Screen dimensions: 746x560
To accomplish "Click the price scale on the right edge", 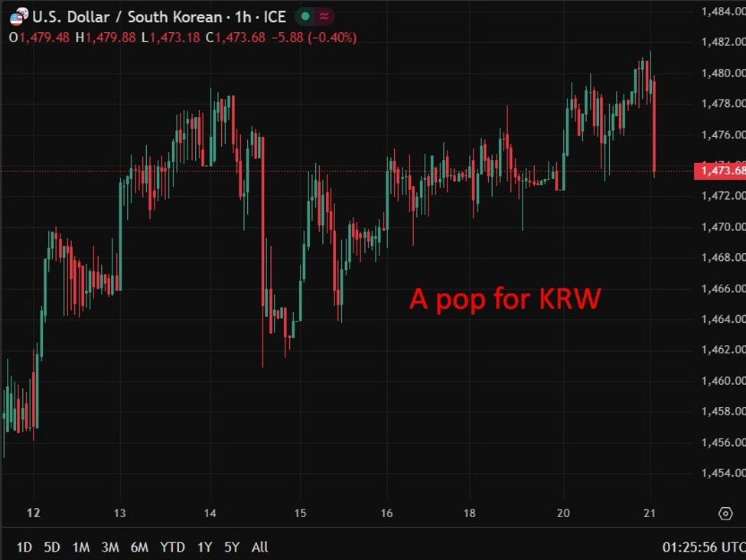I will pos(719,306).
